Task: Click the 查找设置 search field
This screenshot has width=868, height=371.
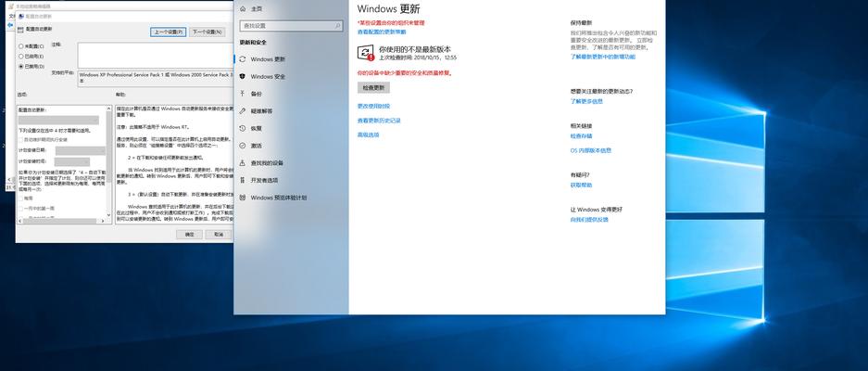Action: [x=291, y=26]
